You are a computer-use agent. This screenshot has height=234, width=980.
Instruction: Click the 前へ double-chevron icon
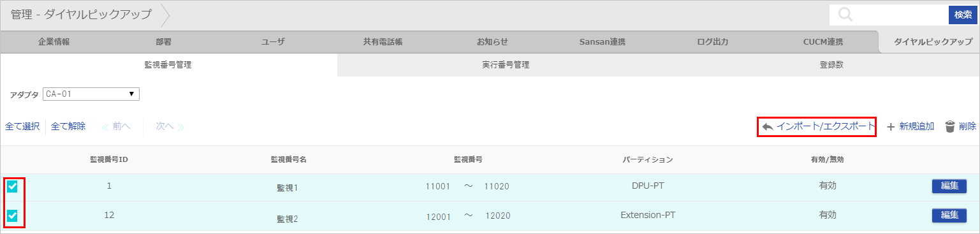pos(106,127)
